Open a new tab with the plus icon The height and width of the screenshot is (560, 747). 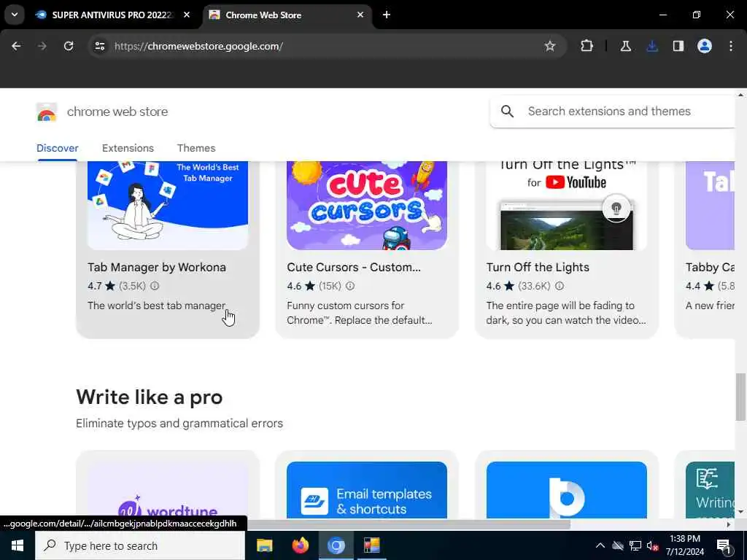tap(387, 15)
